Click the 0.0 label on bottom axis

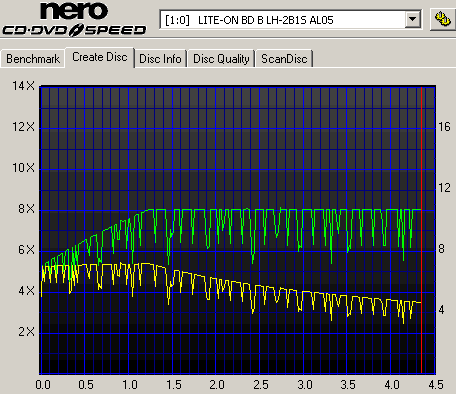click(x=43, y=385)
